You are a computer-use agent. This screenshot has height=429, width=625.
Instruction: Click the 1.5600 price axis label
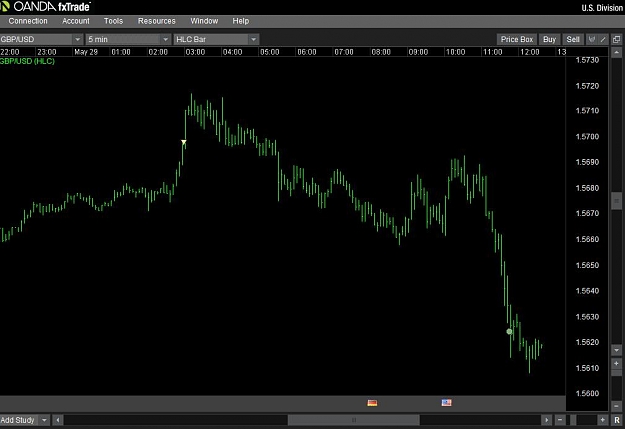(x=587, y=393)
